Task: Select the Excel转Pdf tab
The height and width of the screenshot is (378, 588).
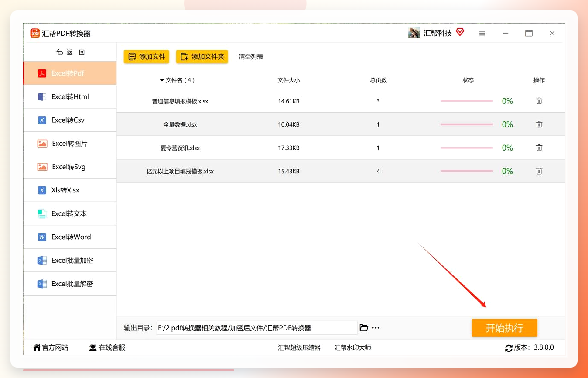Action: 70,73
